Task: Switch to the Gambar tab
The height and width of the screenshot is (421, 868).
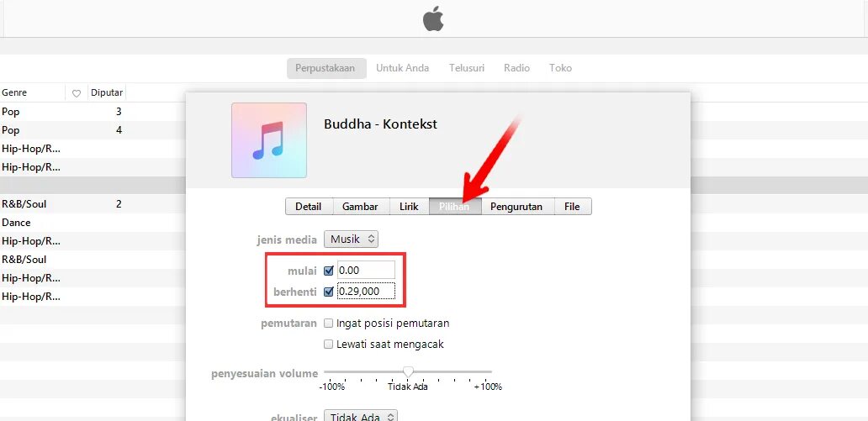Action: [360, 207]
